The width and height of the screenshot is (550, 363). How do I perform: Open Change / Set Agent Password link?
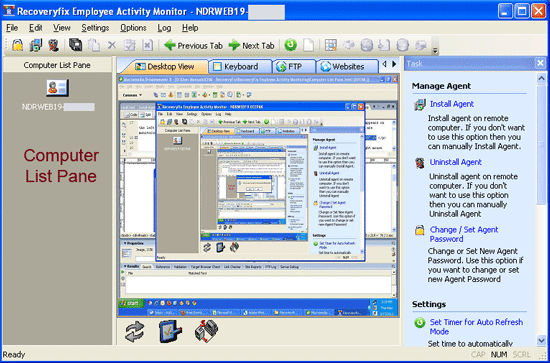(x=464, y=234)
